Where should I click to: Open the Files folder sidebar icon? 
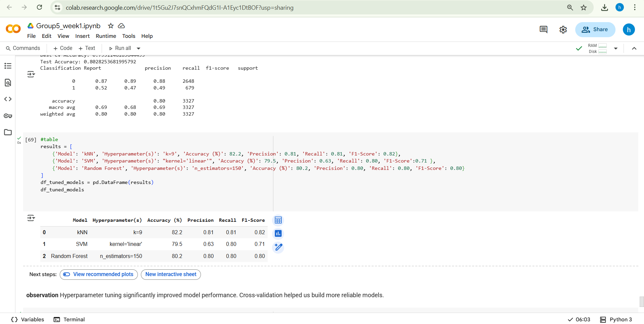(8, 132)
